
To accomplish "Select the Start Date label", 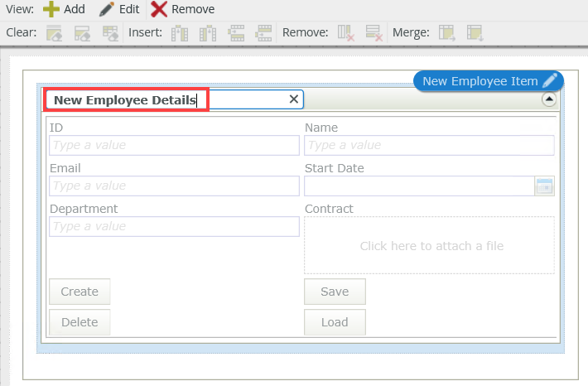I will point(335,168).
